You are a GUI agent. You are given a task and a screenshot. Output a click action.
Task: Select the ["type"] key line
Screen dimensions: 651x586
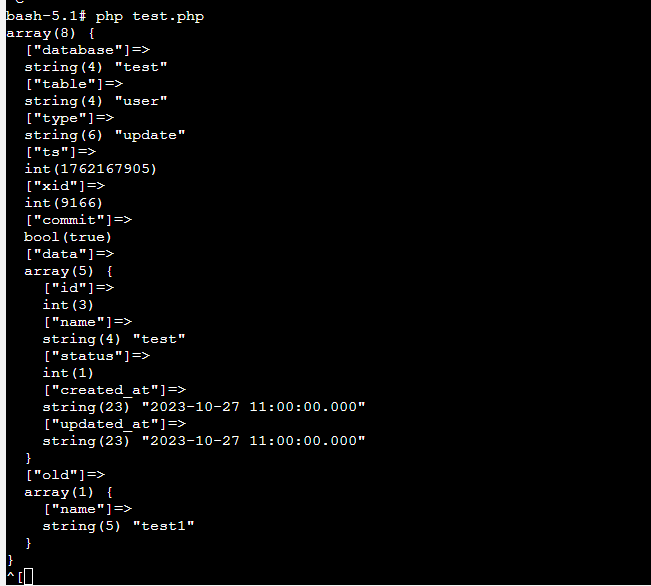69,118
